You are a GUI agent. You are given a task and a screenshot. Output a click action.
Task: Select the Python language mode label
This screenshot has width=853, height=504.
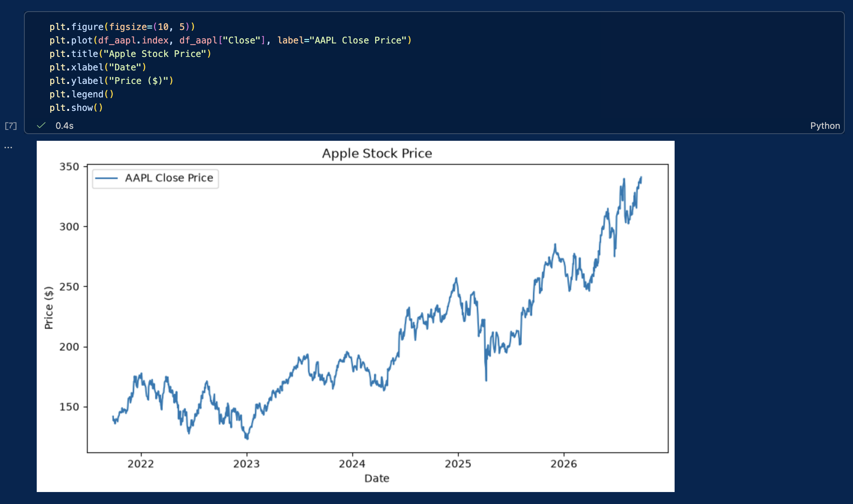click(x=825, y=126)
